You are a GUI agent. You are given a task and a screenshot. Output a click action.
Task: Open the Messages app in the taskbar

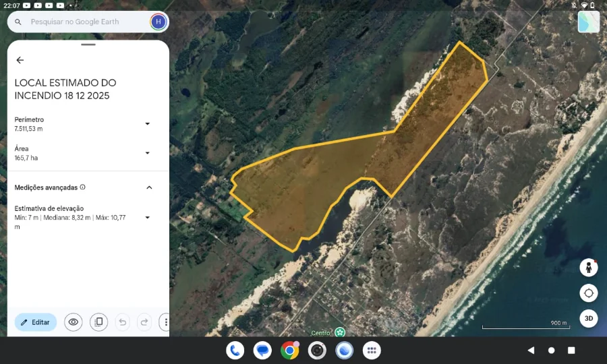point(262,351)
